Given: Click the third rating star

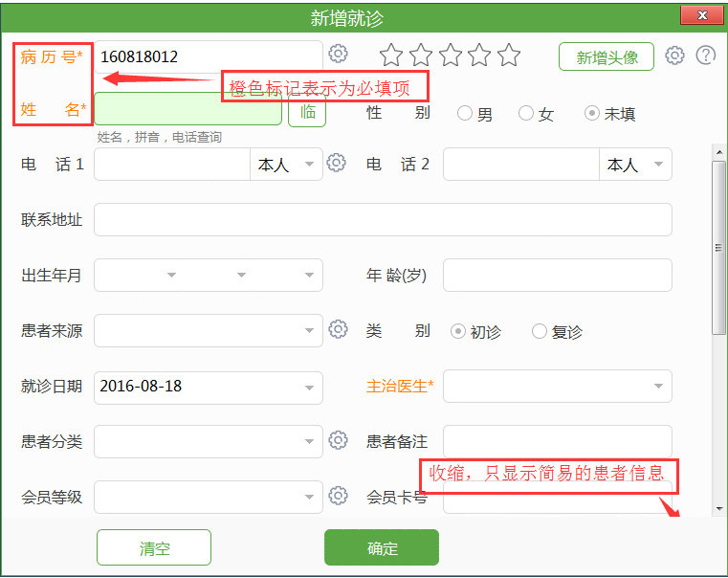Looking at the screenshot, I should 450,56.
